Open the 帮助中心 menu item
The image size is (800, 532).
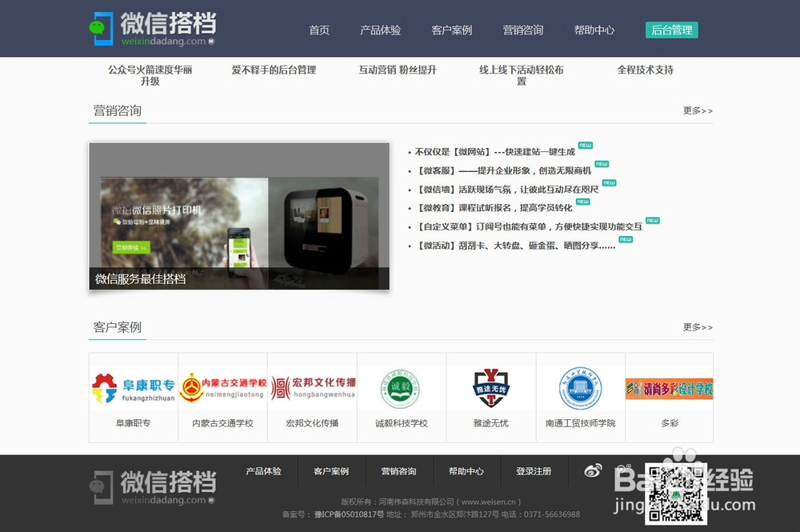[x=594, y=30]
